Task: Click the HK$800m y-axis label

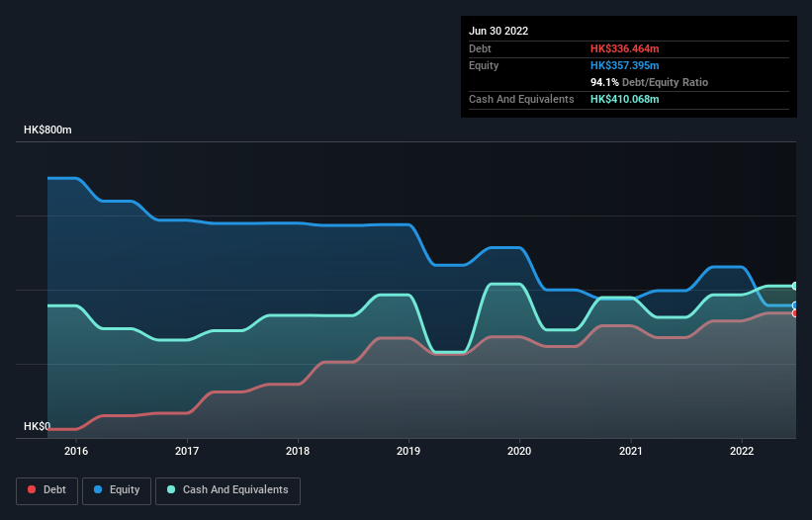Action: click(x=47, y=130)
